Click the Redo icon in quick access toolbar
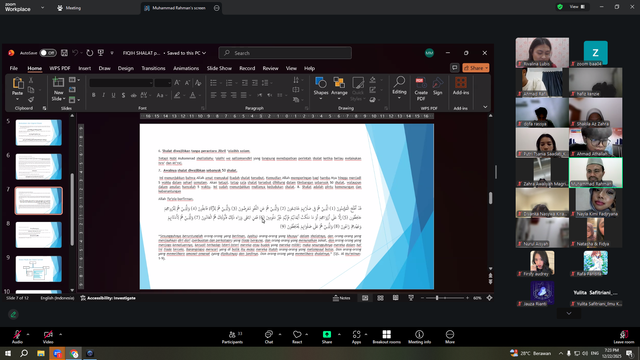640x360 pixels. [x=89, y=53]
